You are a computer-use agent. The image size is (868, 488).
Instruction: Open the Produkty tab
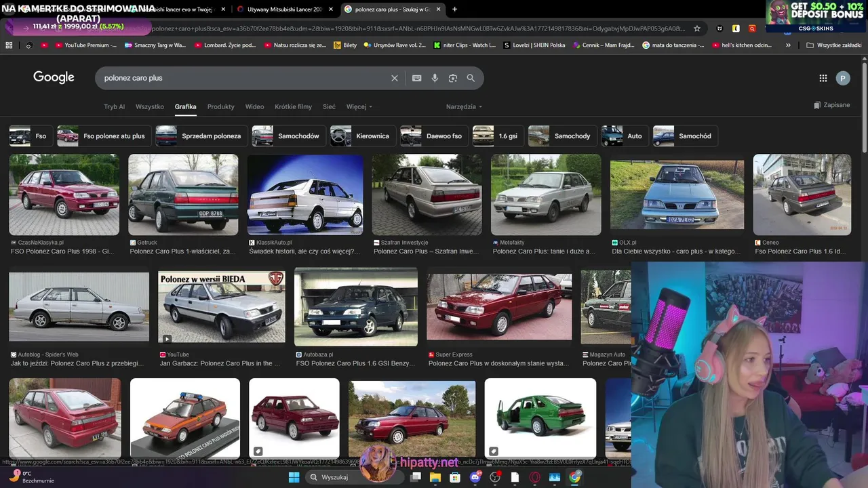[x=221, y=107]
